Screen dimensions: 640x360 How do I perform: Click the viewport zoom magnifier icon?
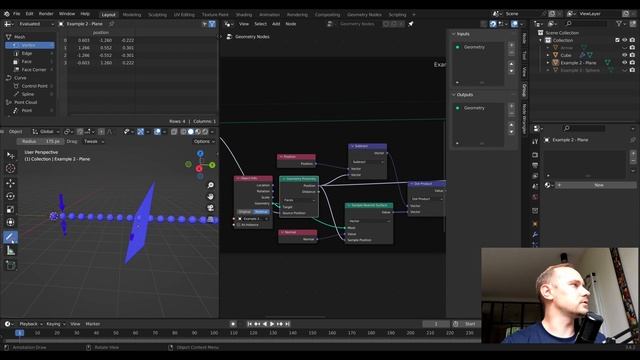[x=211, y=185]
